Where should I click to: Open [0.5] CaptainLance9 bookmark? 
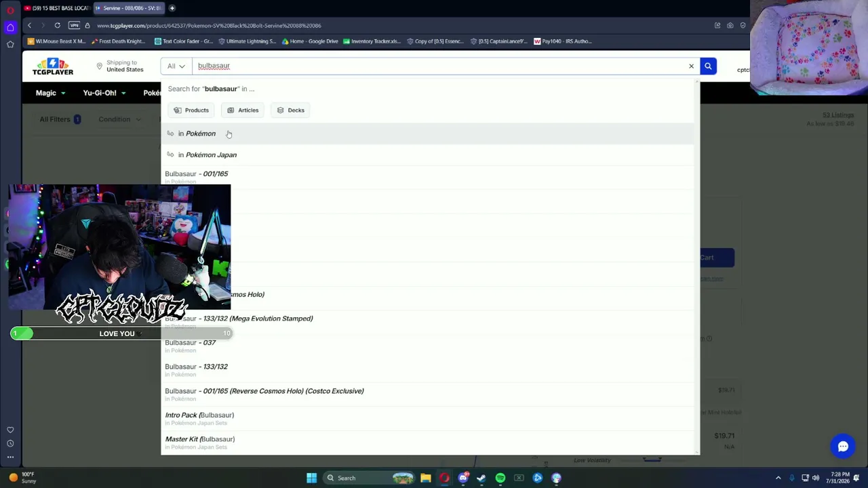498,41
